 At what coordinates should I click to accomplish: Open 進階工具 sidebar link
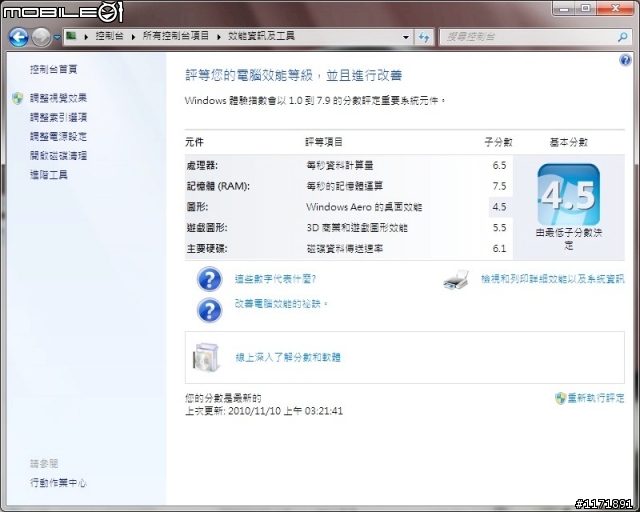49,175
